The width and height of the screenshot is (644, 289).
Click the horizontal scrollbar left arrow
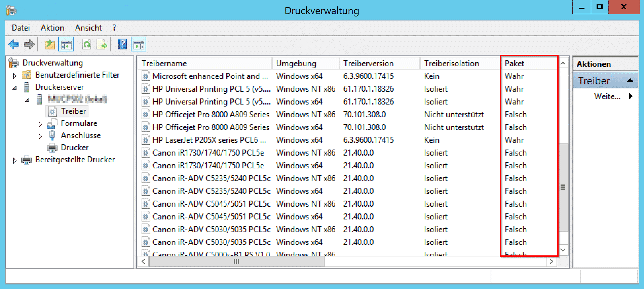click(144, 261)
